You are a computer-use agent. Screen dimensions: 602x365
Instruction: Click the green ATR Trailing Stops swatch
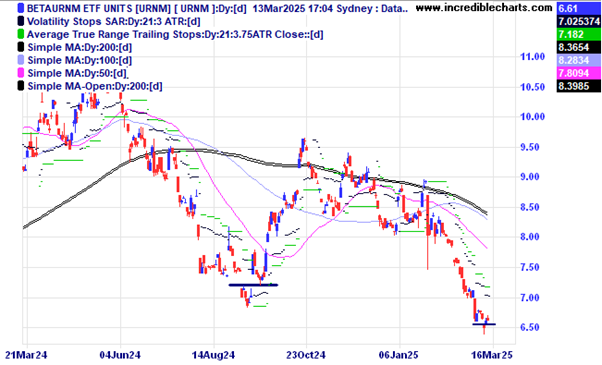coord(21,35)
